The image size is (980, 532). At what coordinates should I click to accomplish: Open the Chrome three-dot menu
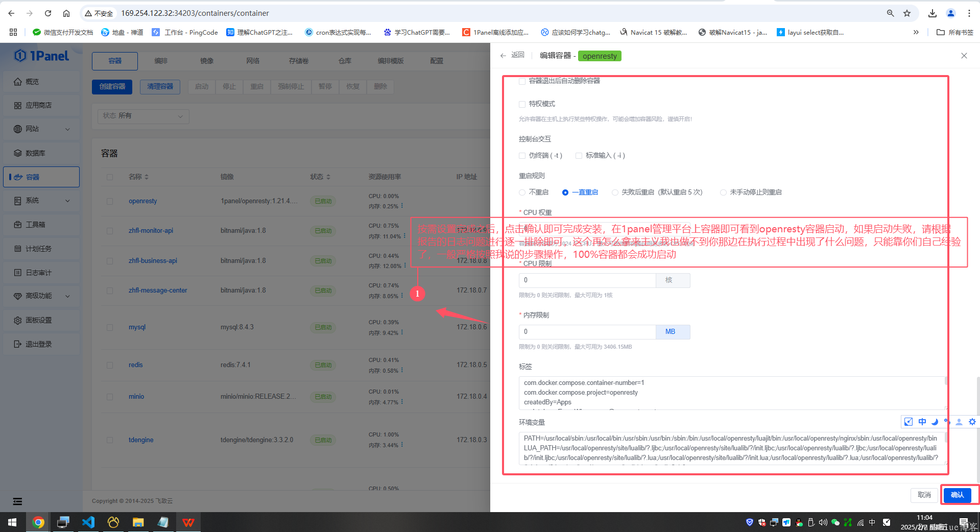(x=969, y=13)
